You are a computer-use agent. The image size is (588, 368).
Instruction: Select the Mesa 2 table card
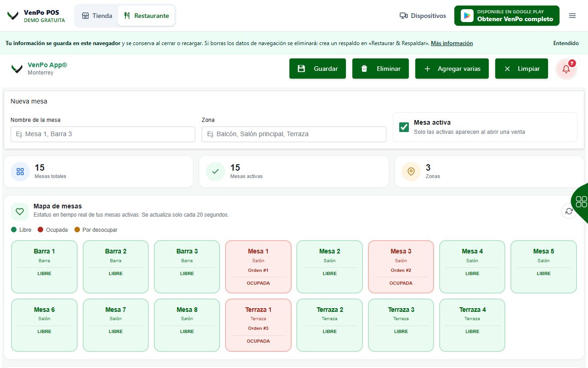tap(329, 267)
